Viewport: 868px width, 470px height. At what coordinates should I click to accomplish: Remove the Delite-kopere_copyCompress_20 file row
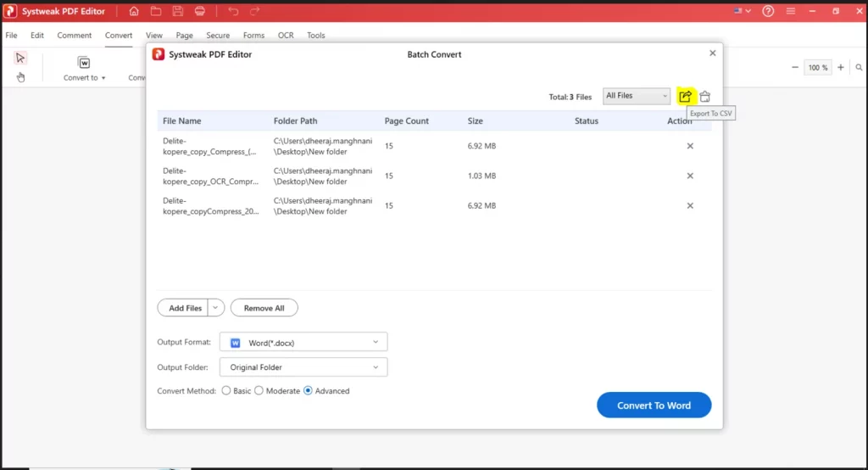click(690, 205)
